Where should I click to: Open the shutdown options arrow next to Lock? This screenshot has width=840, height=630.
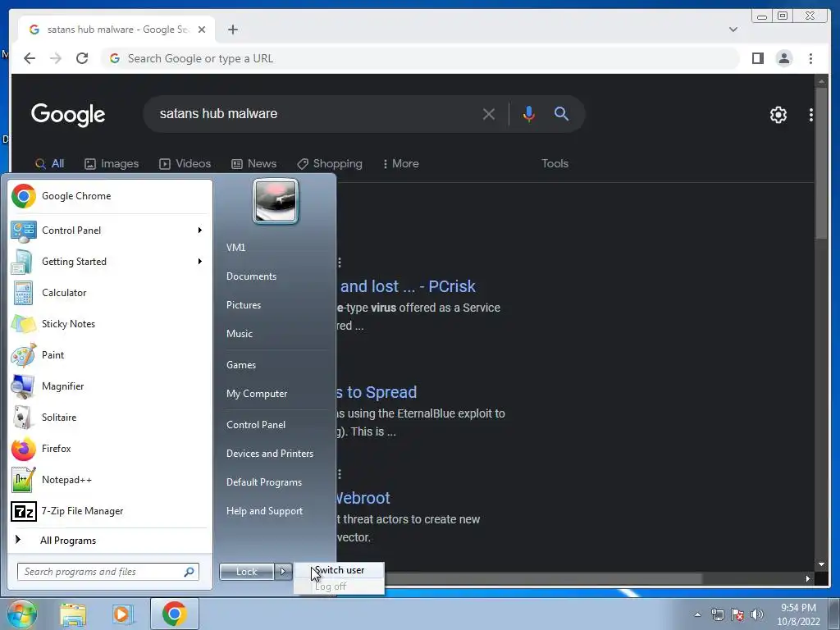click(x=283, y=572)
